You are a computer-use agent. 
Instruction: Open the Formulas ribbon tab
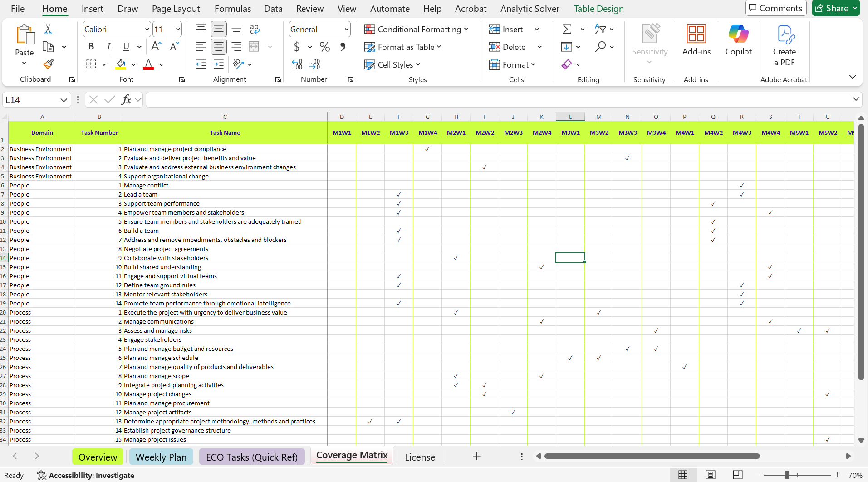tap(232, 9)
